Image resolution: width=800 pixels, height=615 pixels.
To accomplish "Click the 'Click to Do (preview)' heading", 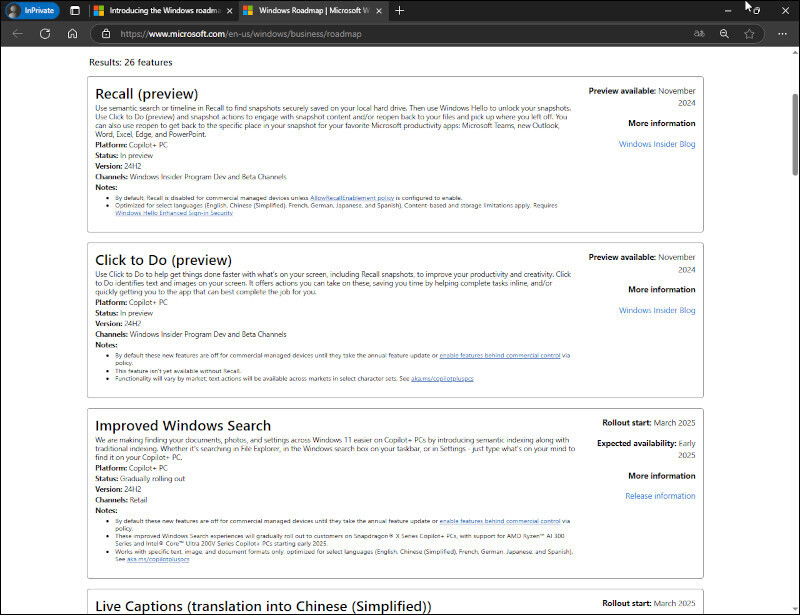I will (x=163, y=260).
